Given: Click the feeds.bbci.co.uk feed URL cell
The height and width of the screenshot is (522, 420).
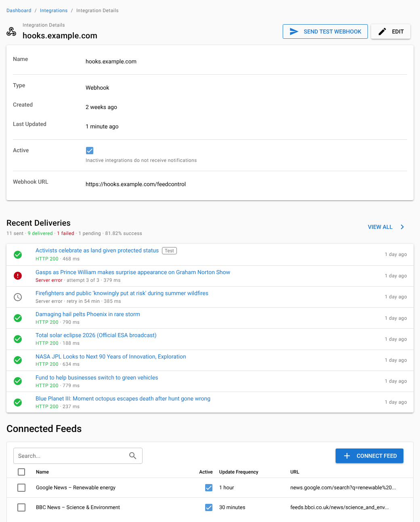Looking at the screenshot, I should click(340, 507).
